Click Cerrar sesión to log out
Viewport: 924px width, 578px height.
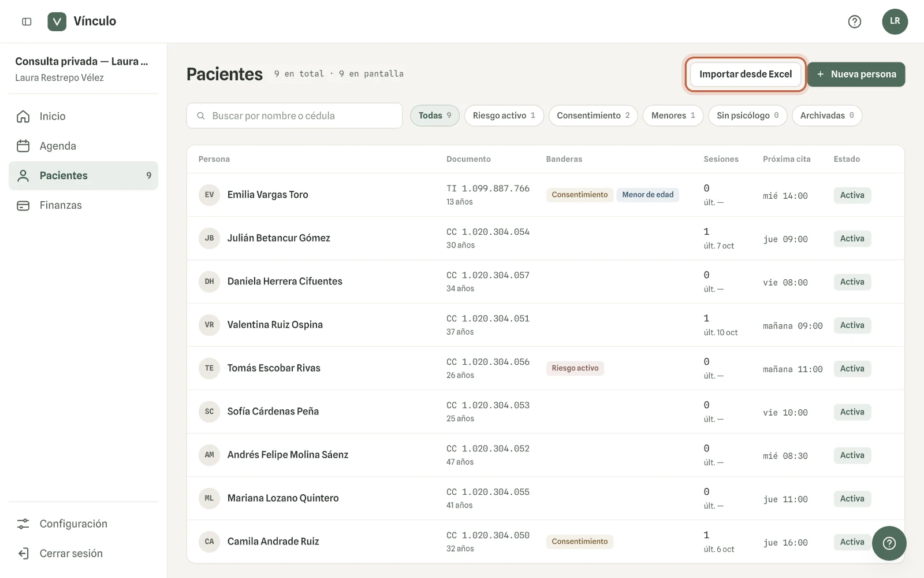83,554
